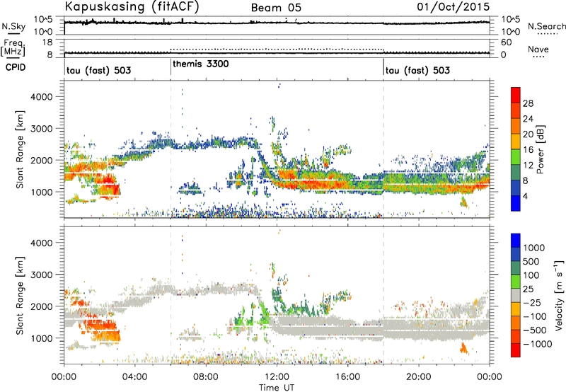Click the small orange echo patch near 22:30 in velocity panel
Viewport: 566px width, 392px height.
pos(463,348)
